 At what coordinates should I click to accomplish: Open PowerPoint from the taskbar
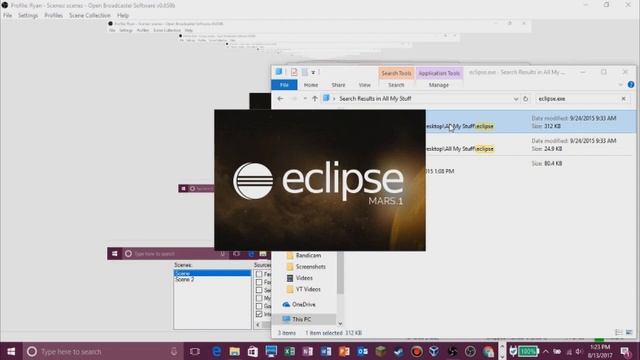point(344,351)
